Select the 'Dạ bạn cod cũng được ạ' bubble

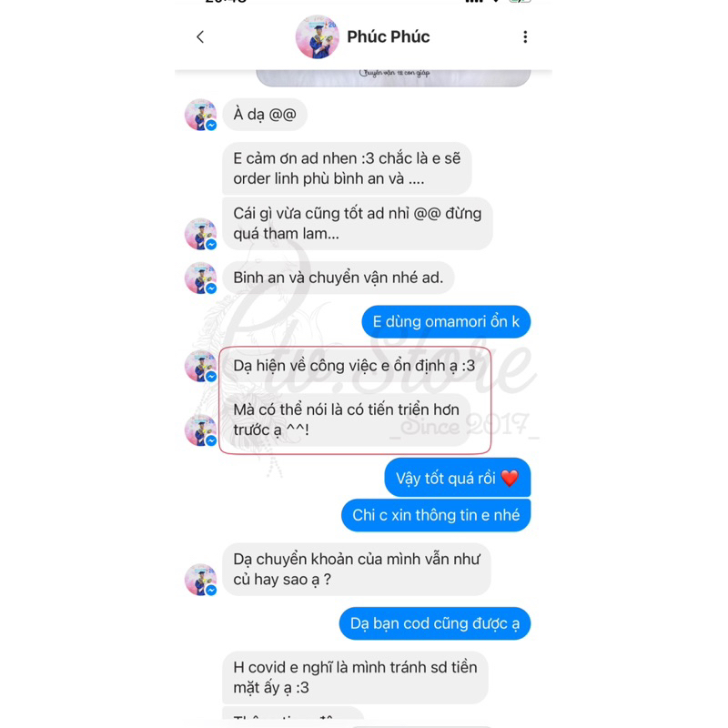click(x=435, y=623)
